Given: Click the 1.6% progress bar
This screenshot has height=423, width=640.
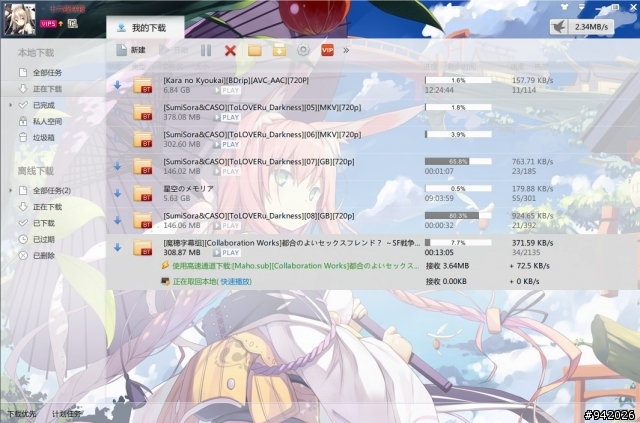Looking at the screenshot, I should 458,80.
